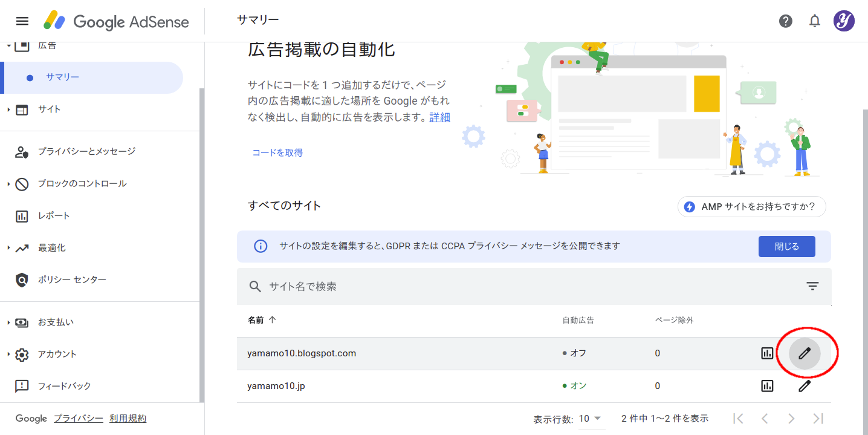Click the yamamo10.blogspot.com site name
This screenshot has width=868, height=435.
302,353
